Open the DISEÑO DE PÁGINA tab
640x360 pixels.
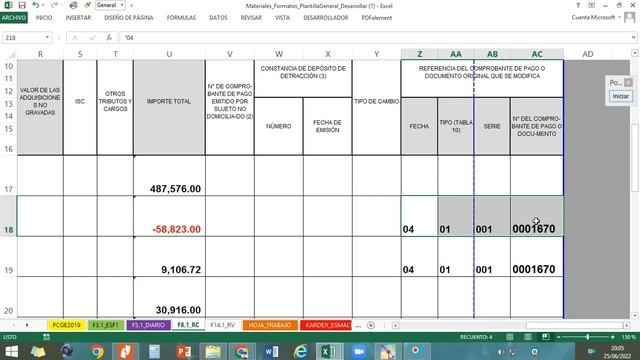(x=129, y=18)
